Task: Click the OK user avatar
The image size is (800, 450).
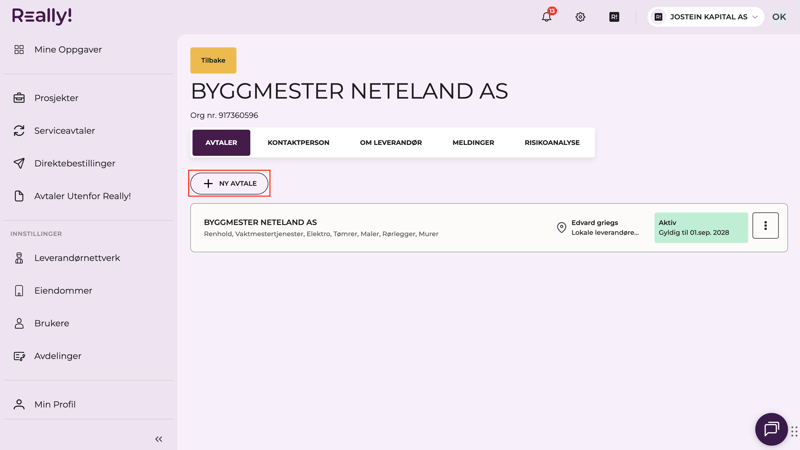Action: (x=779, y=17)
